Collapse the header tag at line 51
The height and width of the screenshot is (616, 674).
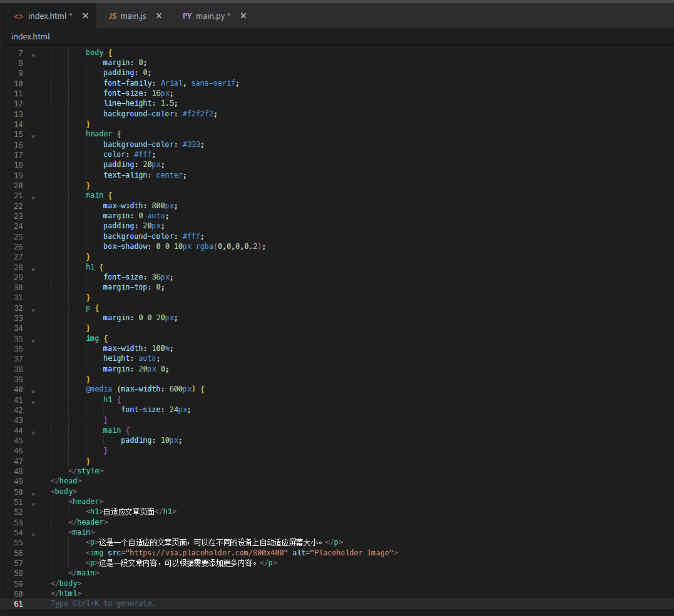pos(33,504)
